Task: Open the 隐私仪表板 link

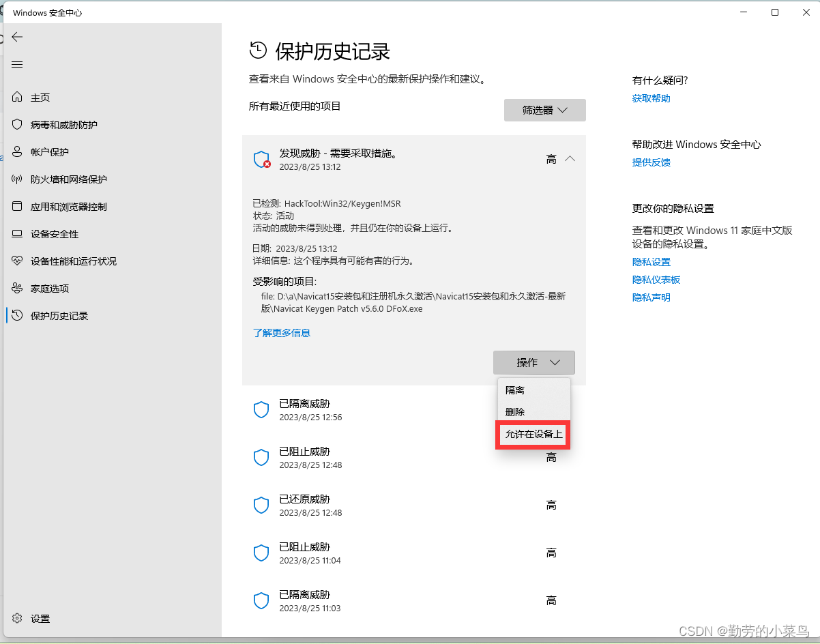Action: click(656, 280)
